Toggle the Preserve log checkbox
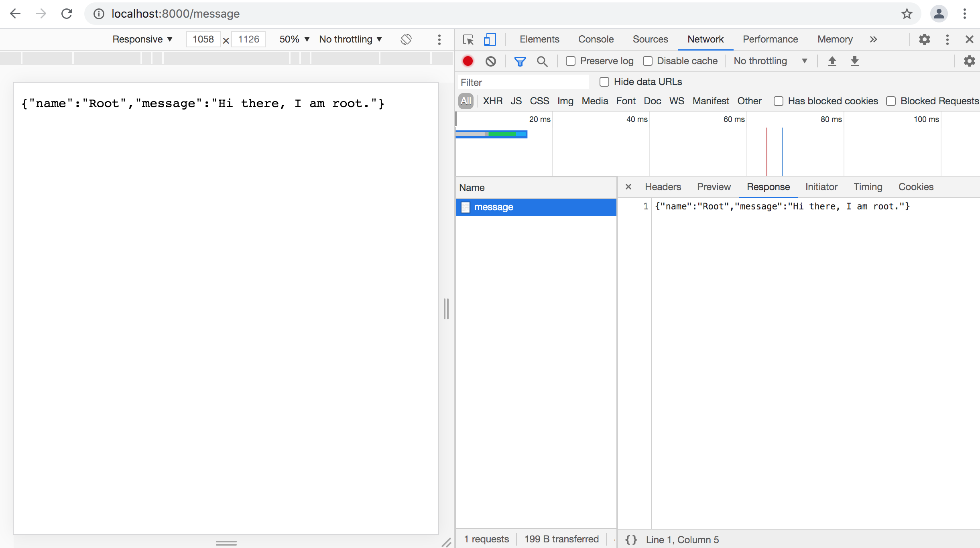Viewport: 980px width, 548px height. (x=570, y=61)
